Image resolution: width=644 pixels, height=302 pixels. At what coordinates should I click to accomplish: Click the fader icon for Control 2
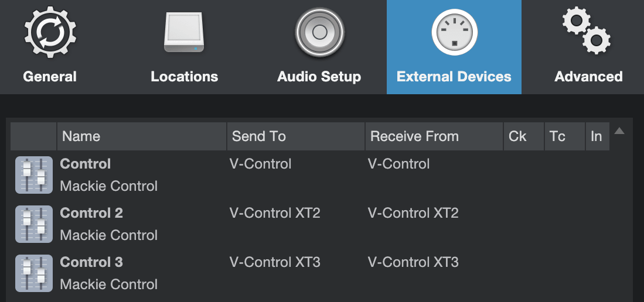(30, 224)
